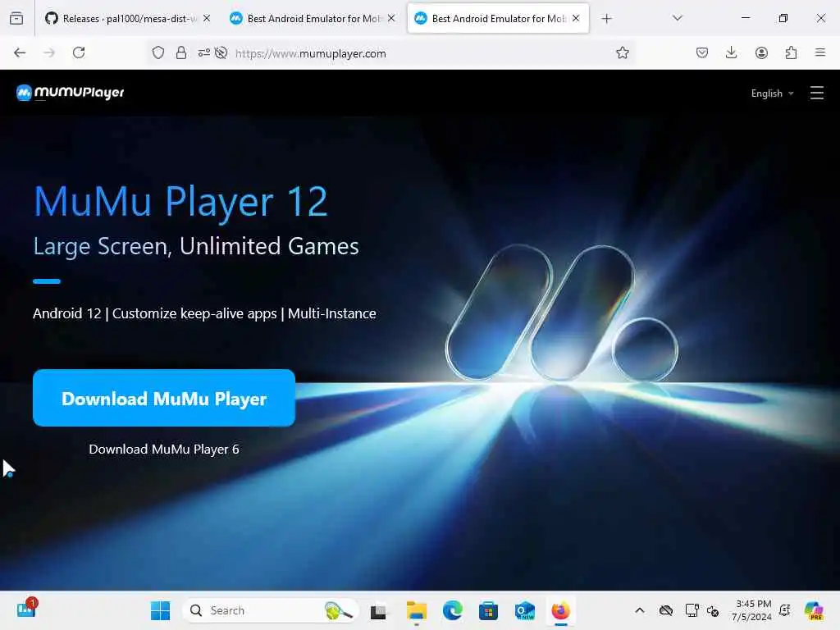
Task: Launch Microsoft Edge from the taskbar
Action: (x=453, y=610)
